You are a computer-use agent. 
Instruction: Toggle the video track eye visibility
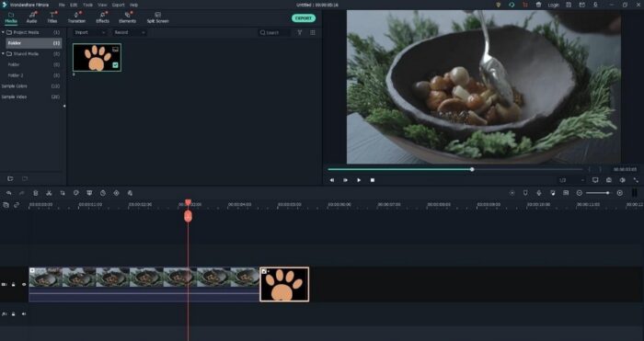pyautogui.click(x=24, y=284)
